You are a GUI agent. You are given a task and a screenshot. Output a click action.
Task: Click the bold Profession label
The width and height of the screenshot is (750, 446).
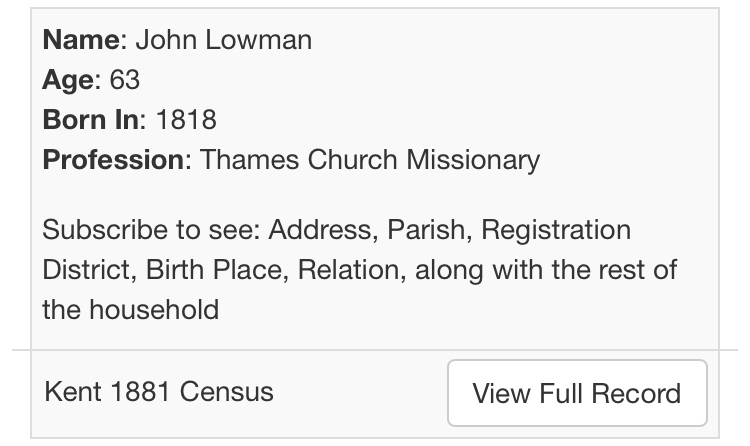pyautogui.click(x=113, y=160)
